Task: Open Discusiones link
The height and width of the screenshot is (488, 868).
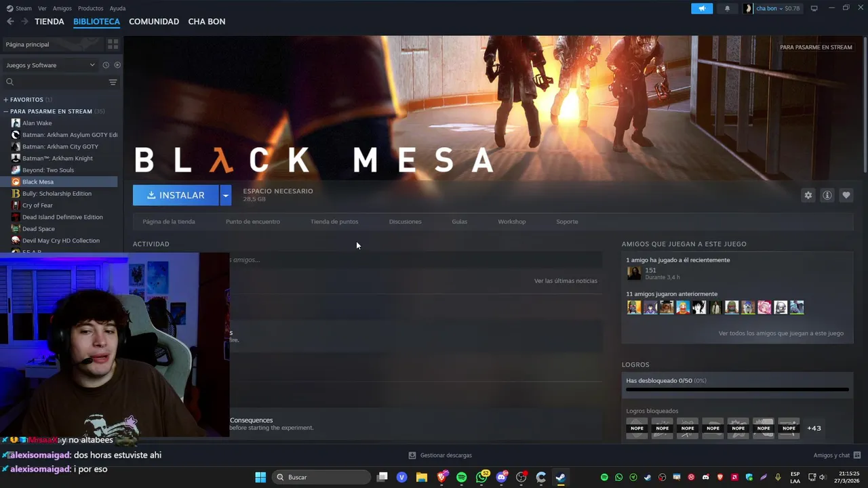Action: 405,222
